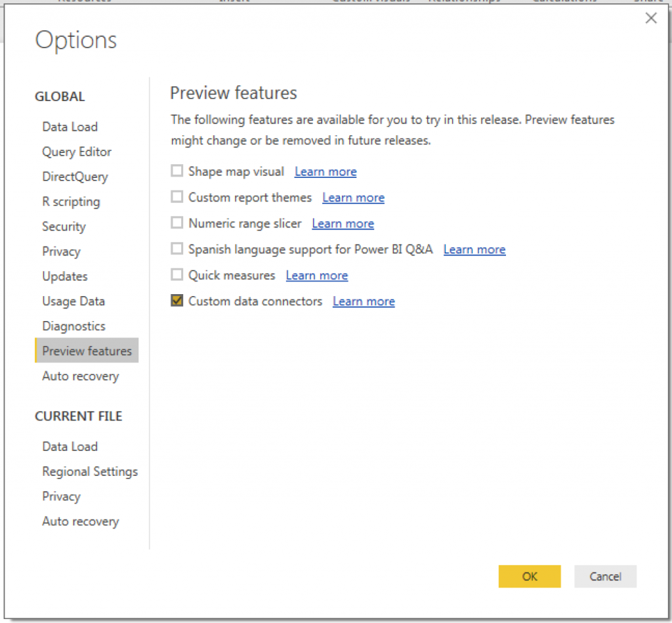Open the DirectQuery options

[x=75, y=177]
